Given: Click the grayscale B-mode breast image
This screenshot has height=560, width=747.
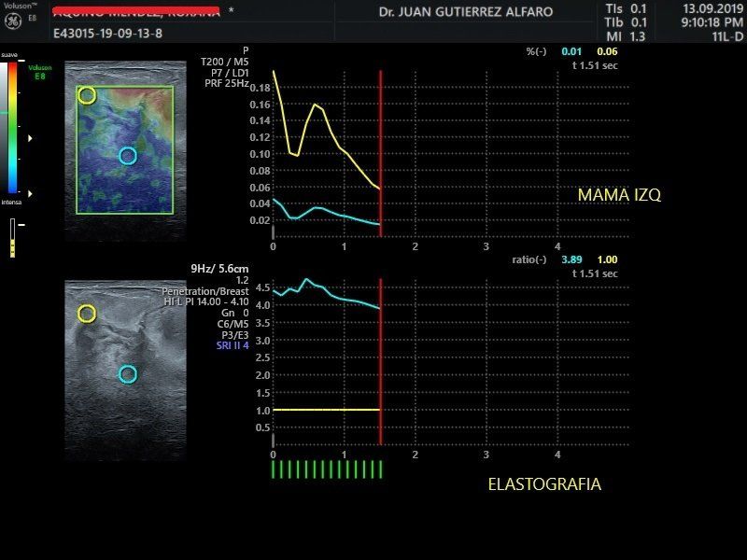Looking at the screenshot, I should tap(125, 371).
